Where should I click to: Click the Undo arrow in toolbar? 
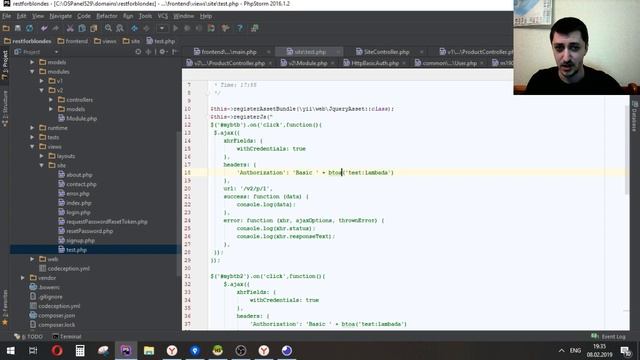tap(44, 28)
